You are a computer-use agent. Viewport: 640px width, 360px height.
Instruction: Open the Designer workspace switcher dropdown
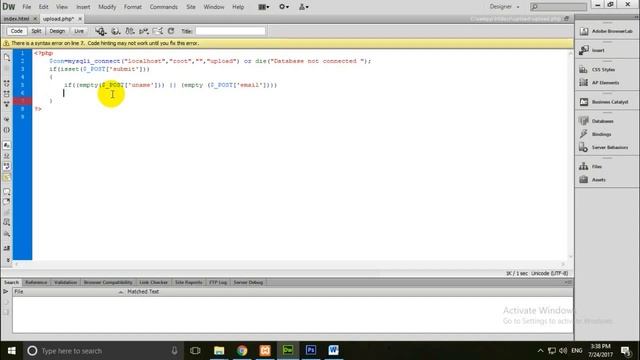pyautogui.click(x=504, y=7)
